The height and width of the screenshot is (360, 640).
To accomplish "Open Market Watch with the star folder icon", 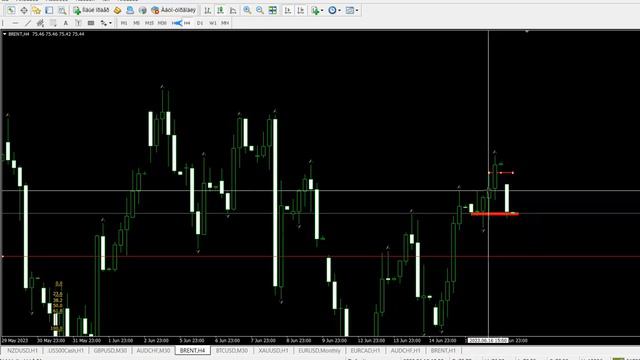I will click(x=36, y=10).
